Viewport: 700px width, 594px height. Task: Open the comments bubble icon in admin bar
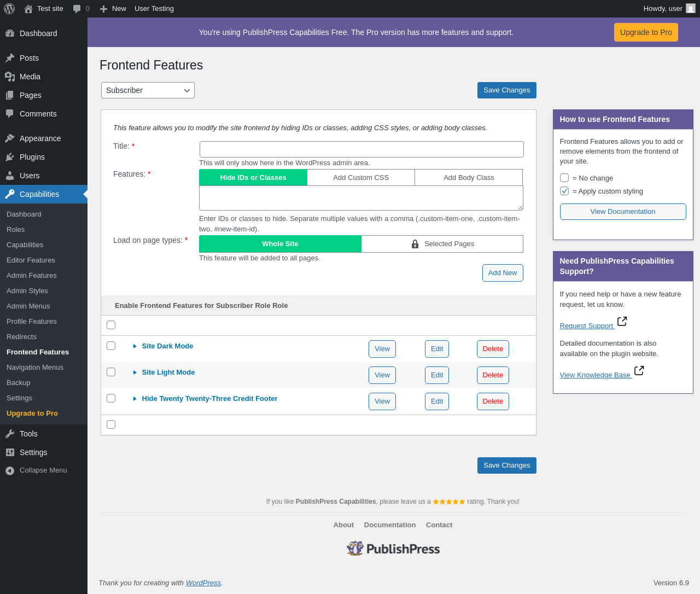point(77,9)
